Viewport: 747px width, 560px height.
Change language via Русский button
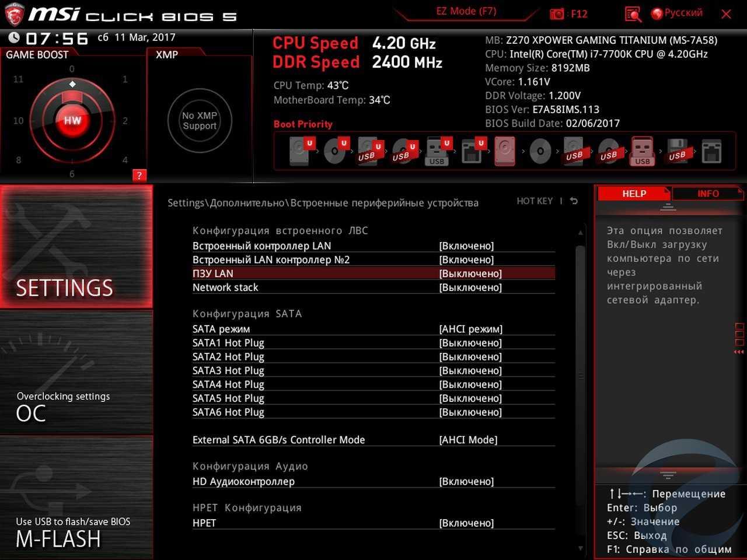(677, 13)
